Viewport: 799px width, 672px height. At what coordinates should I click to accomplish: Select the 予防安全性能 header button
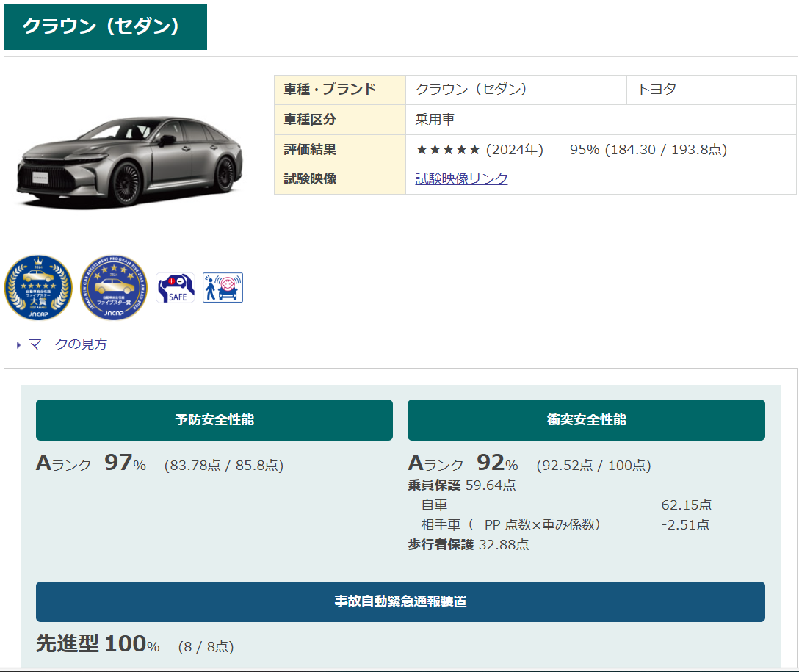tap(214, 420)
